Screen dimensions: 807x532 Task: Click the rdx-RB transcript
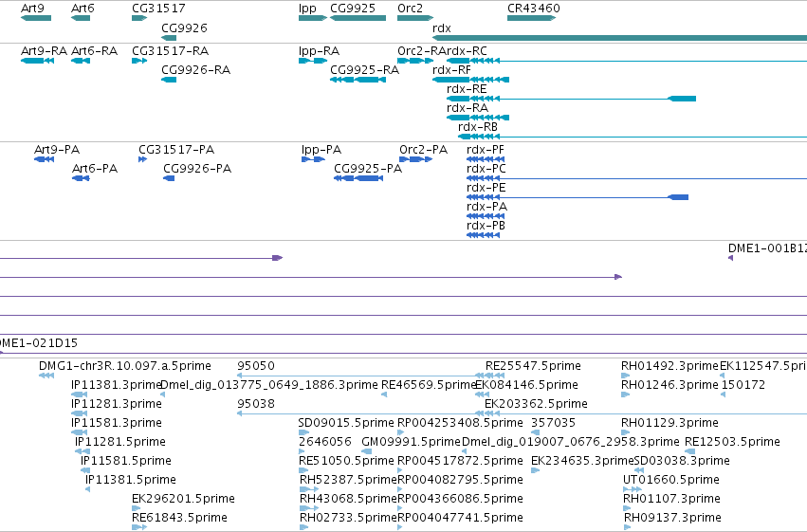tap(633, 137)
